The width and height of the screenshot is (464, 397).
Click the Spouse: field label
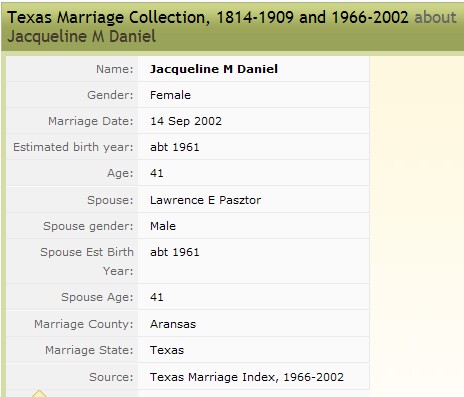110,200
